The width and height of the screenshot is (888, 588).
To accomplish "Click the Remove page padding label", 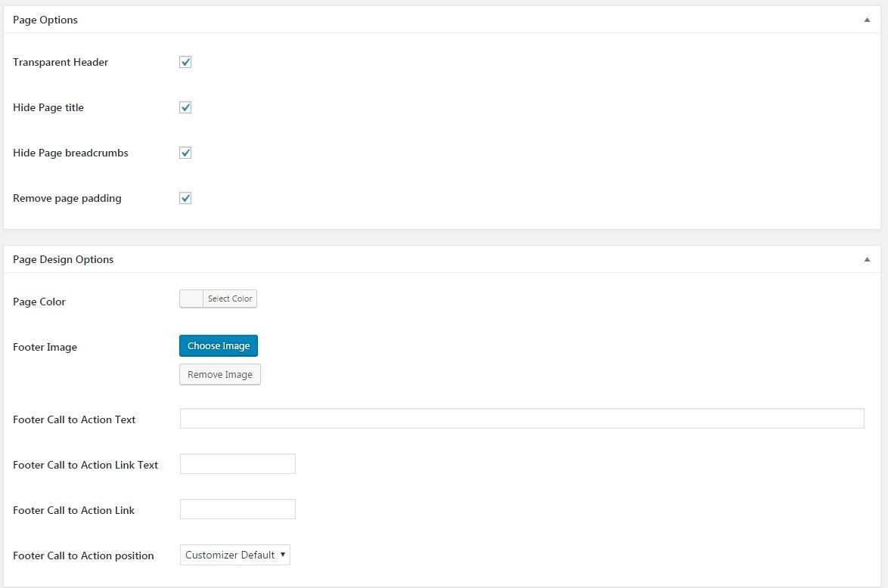I will 67,198.
